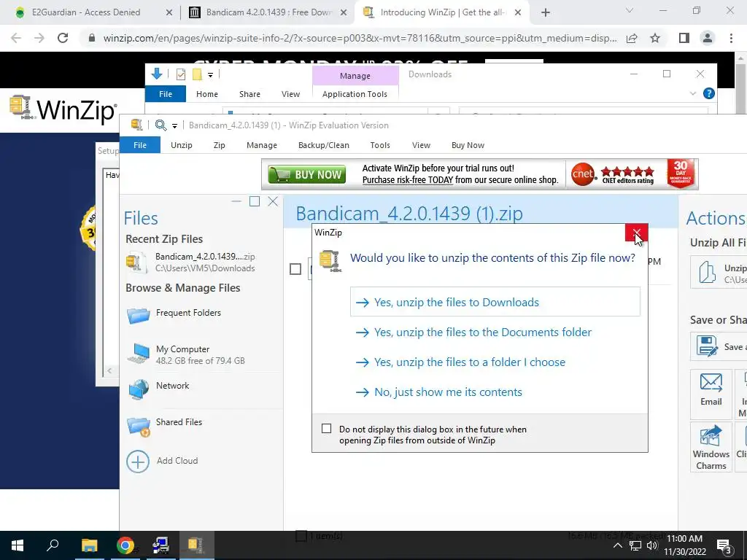Click the Windows Charms action icon
Screen dimensions: 747x560
click(711, 448)
